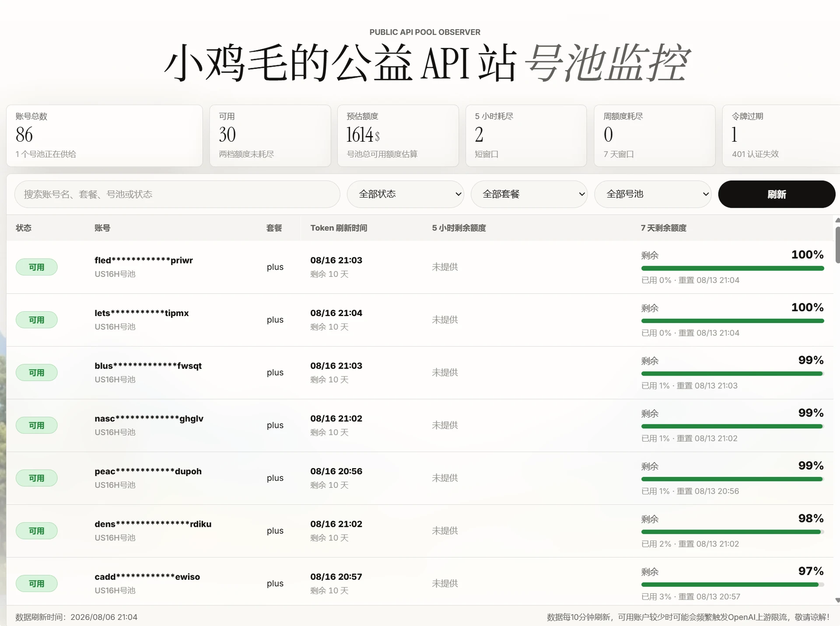Select account name lets***********tipmx
Viewport: 840px width, 626px height.
pyautogui.click(x=142, y=313)
